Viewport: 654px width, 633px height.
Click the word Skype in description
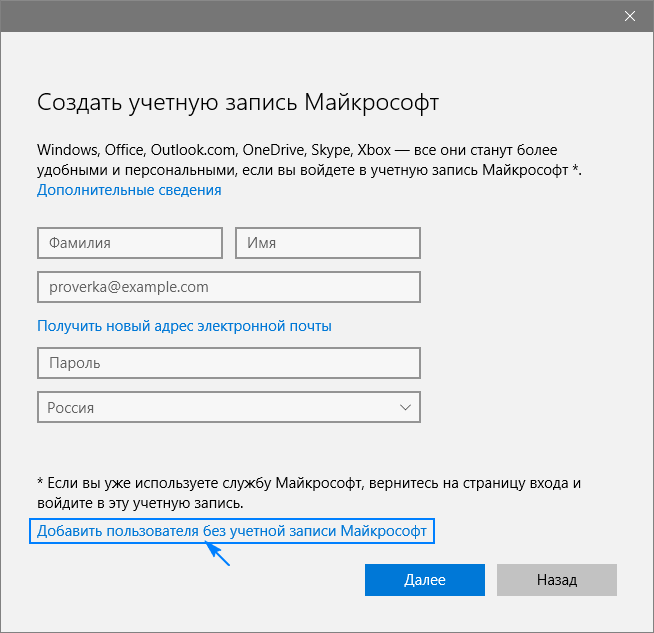(331, 149)
